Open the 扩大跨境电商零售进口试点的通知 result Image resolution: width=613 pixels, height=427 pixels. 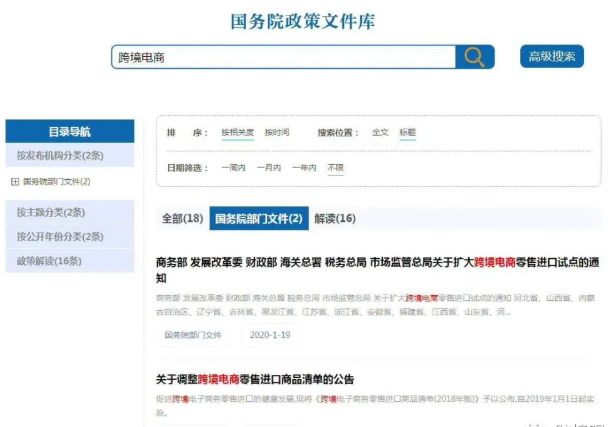[377, 270]
